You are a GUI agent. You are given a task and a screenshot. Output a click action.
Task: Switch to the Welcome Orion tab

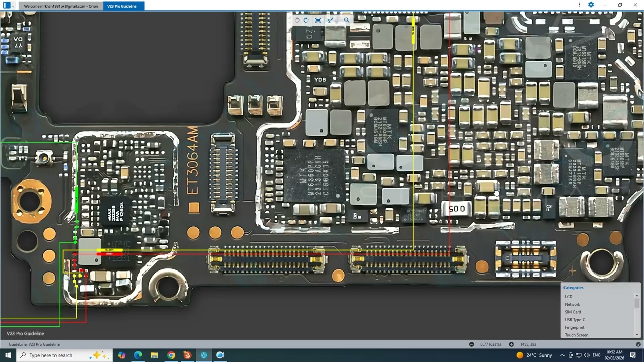[x=61, y=6]
